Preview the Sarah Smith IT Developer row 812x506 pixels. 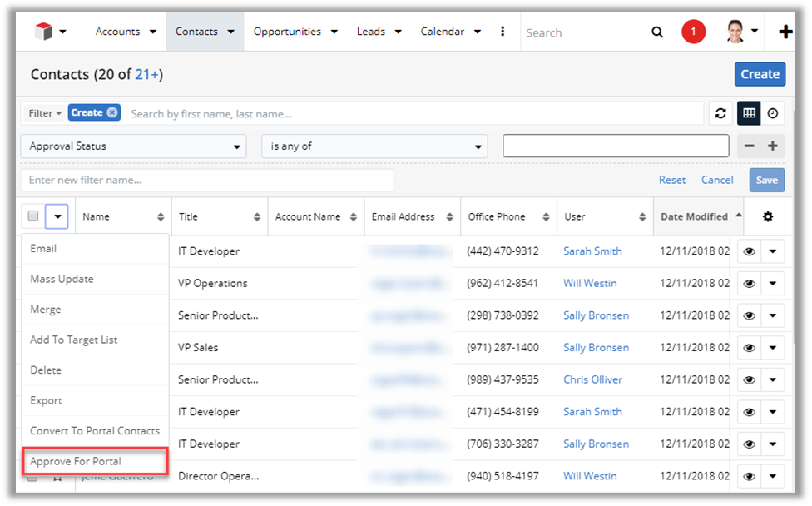749,251
